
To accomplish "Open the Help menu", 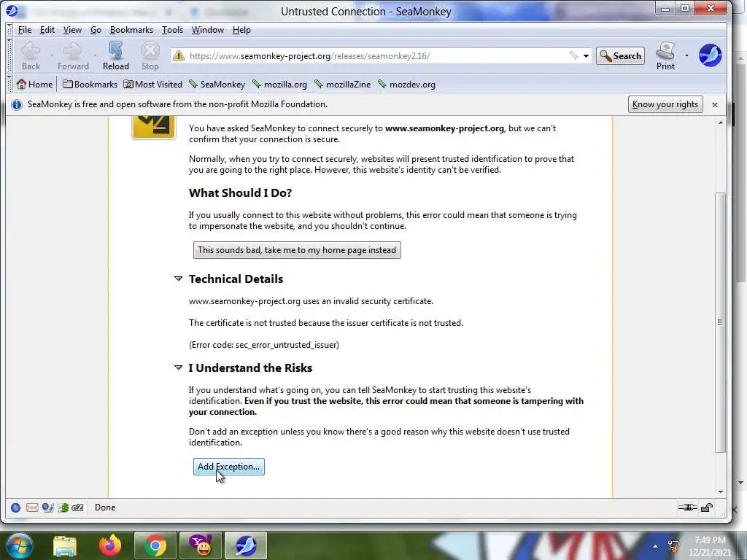I will pyautogui.click(x=241, y=30).
